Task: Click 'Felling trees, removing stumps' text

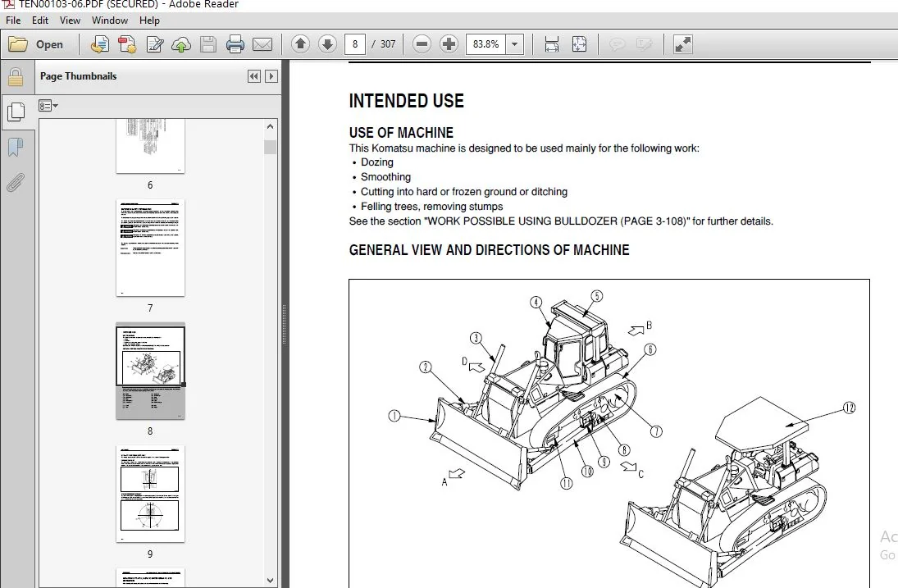Action: [432, 206]
